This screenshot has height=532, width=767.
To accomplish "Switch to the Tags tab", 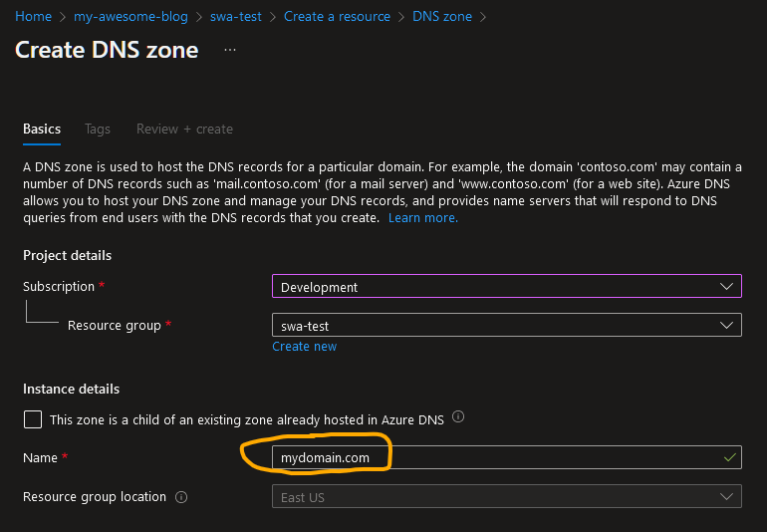I will (x=98, y=130).
